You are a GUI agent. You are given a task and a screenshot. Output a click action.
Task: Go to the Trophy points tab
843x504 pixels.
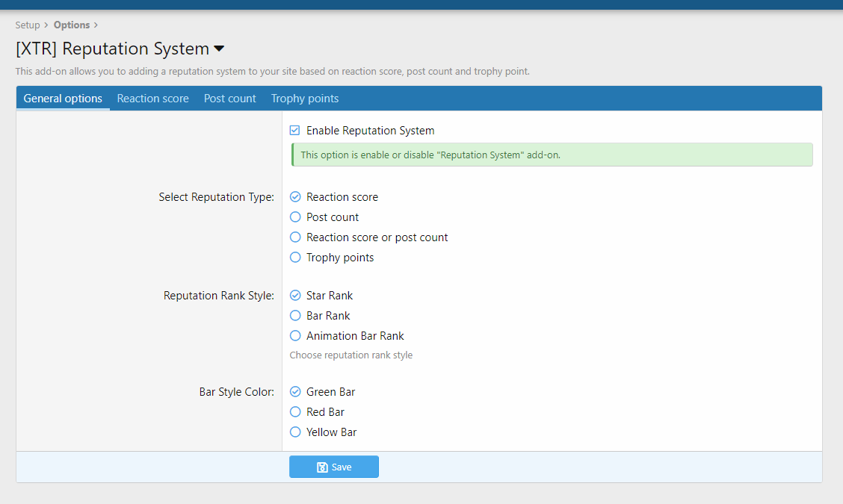[x=305, y=99]
